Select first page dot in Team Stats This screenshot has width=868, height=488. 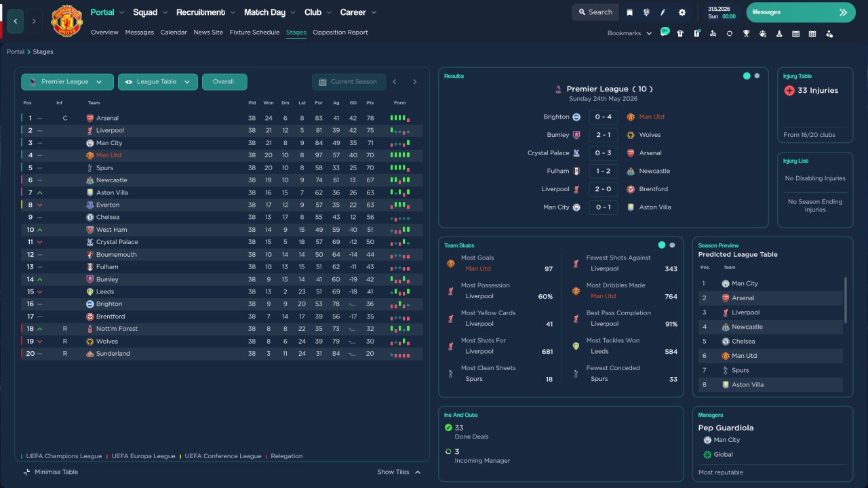click(x=662, y=245)
